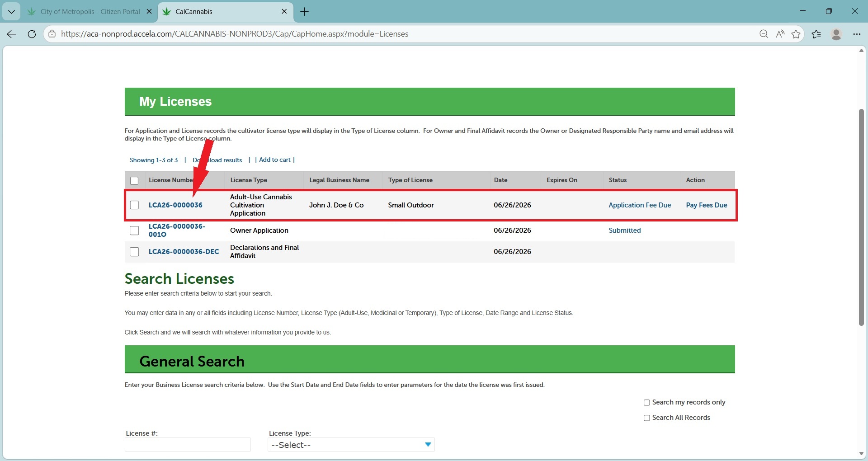Sort by License Type column header

click(x=249, y=180)
